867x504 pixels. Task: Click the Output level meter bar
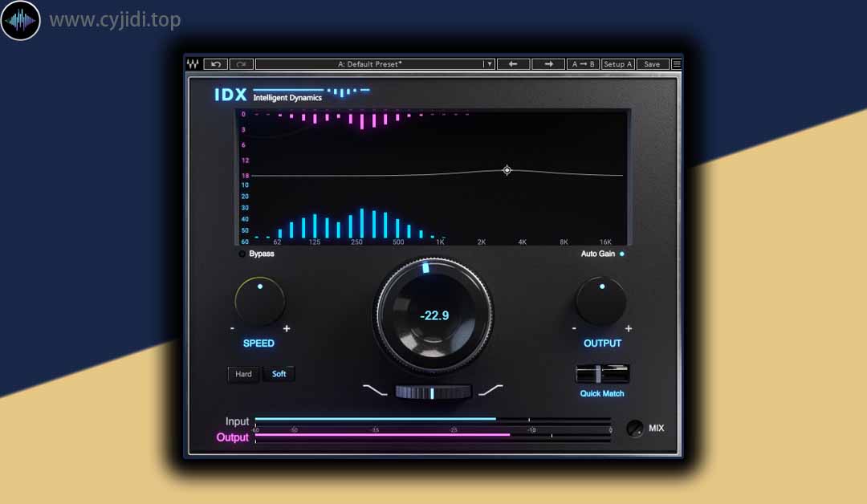point(433,436)
